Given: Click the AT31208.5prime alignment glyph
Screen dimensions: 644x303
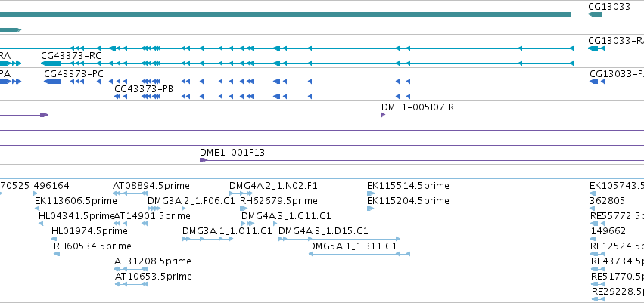Looking at the screenshot, I should [x=131, y=269].
